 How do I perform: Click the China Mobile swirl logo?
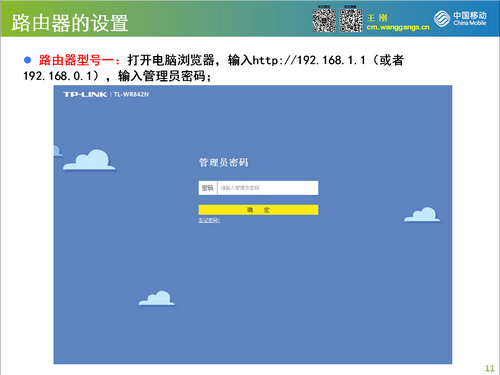tap(442, 19)
